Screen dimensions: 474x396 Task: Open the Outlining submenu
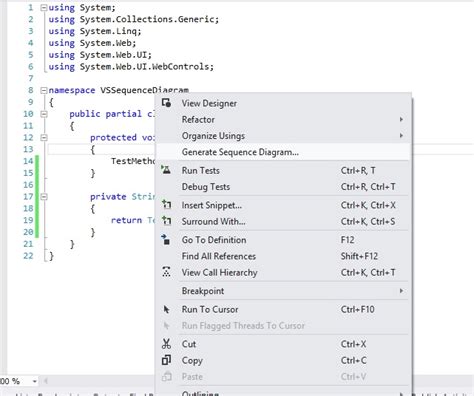click(x=283, y=392)
